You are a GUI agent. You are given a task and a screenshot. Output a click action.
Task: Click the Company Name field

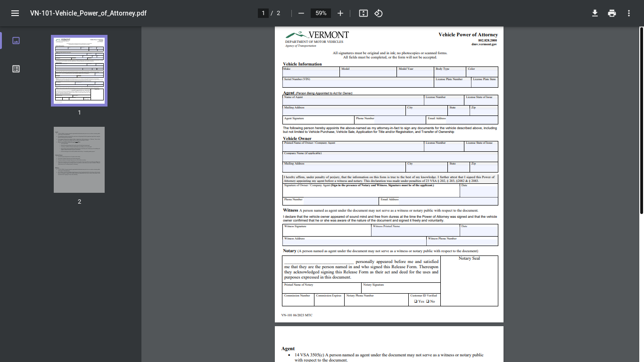[390, 156]
